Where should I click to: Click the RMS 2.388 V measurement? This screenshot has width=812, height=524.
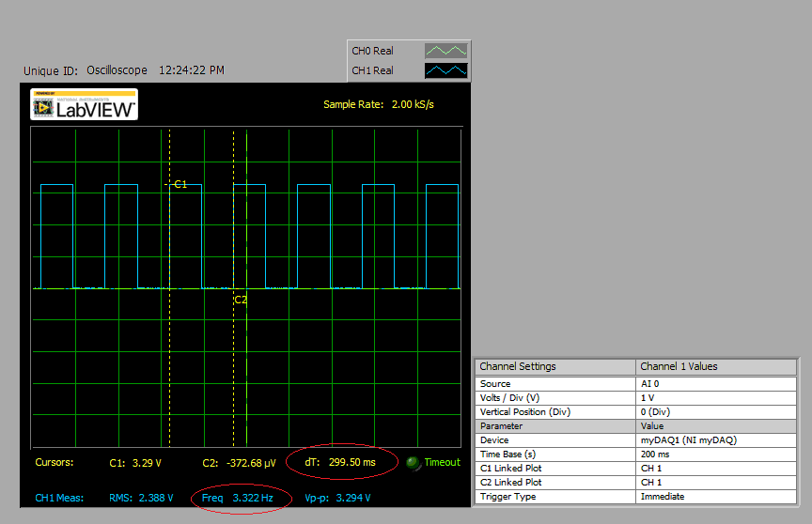click(x=141, y=498)
